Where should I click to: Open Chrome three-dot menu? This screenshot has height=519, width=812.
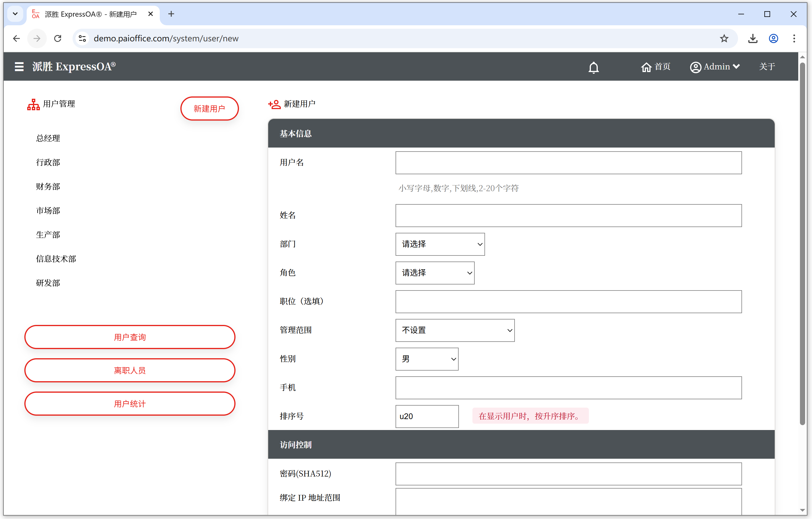tap(794, 38)
